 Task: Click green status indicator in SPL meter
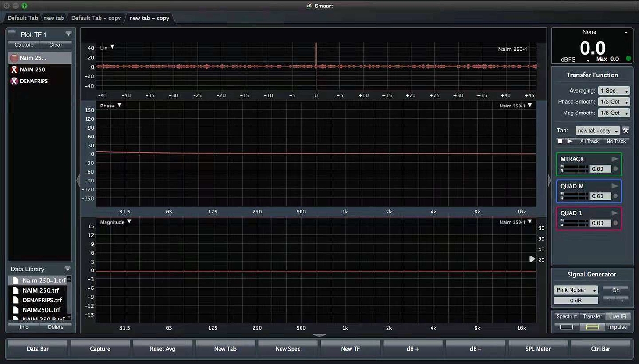(628, 59)
